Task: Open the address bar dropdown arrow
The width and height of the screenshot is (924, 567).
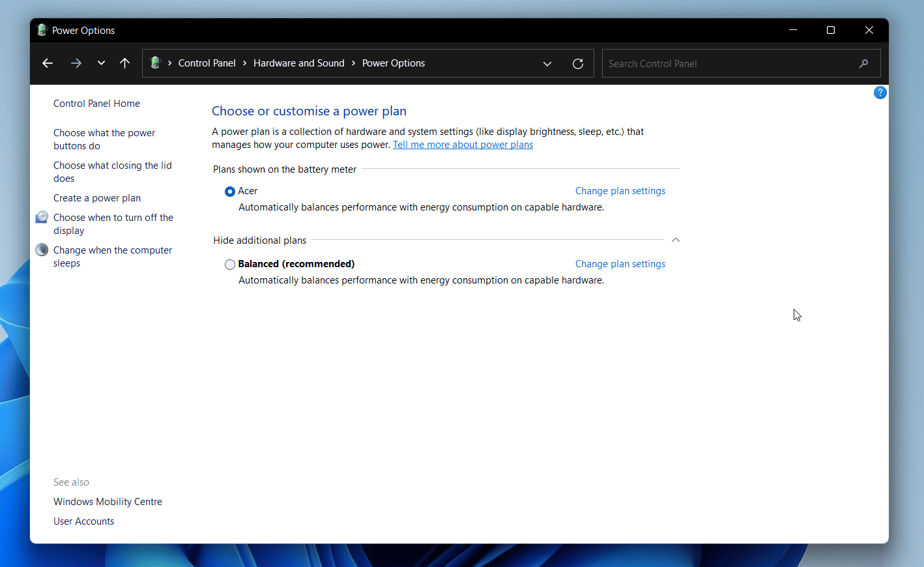Action: point(547,63)
